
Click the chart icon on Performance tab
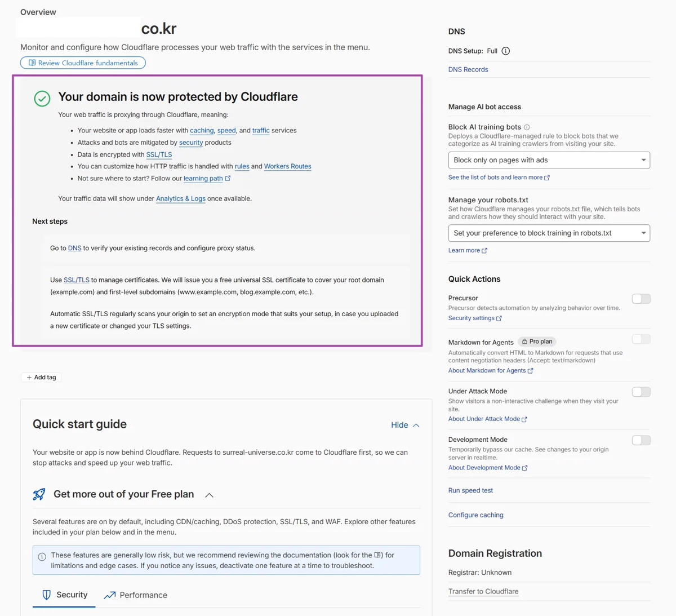[x=110, y=595]
